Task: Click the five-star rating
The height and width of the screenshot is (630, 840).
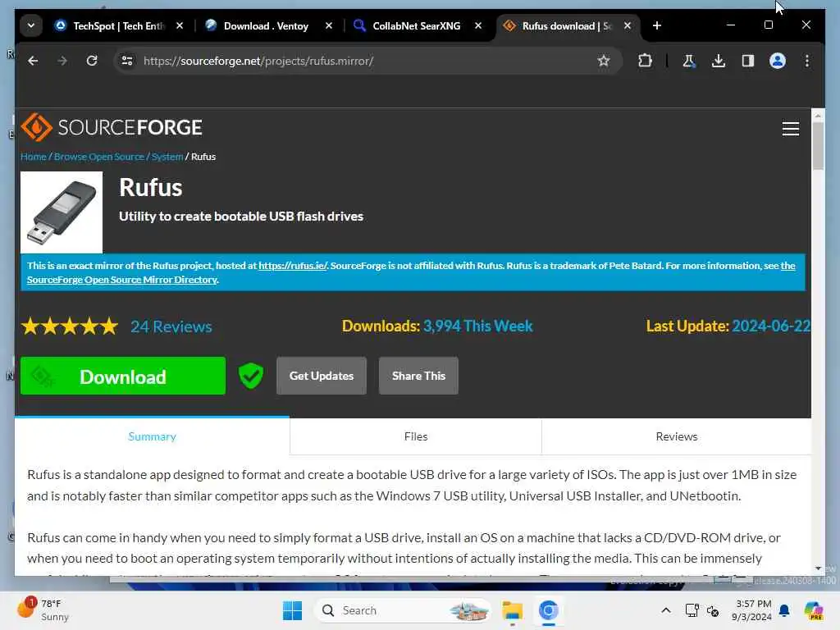Action: click(x=70, y=326)
